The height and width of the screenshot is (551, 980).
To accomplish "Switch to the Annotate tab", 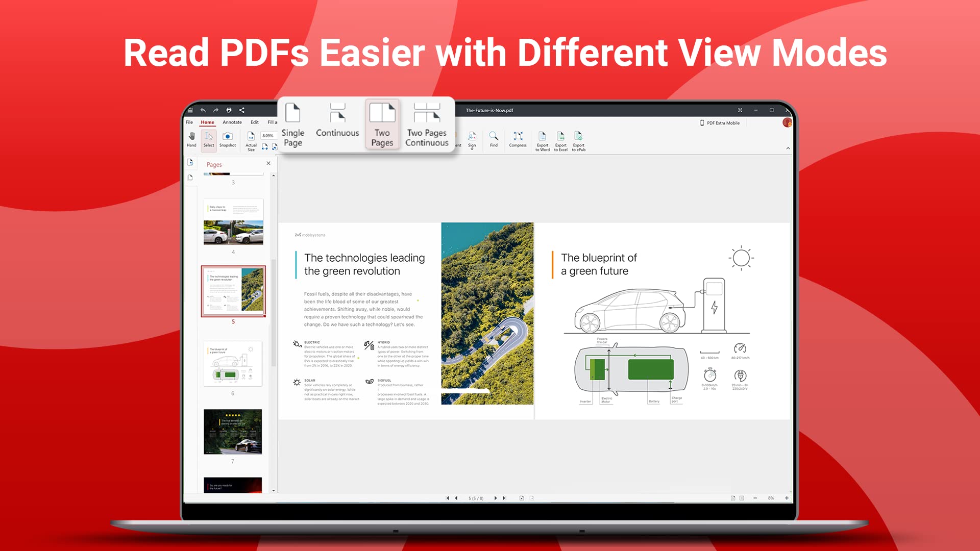I will [x=232, y=122].
